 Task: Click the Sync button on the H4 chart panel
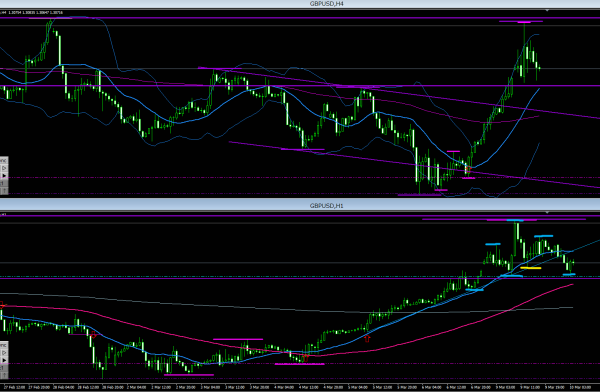pyautogui.click(x=4, y=160)
